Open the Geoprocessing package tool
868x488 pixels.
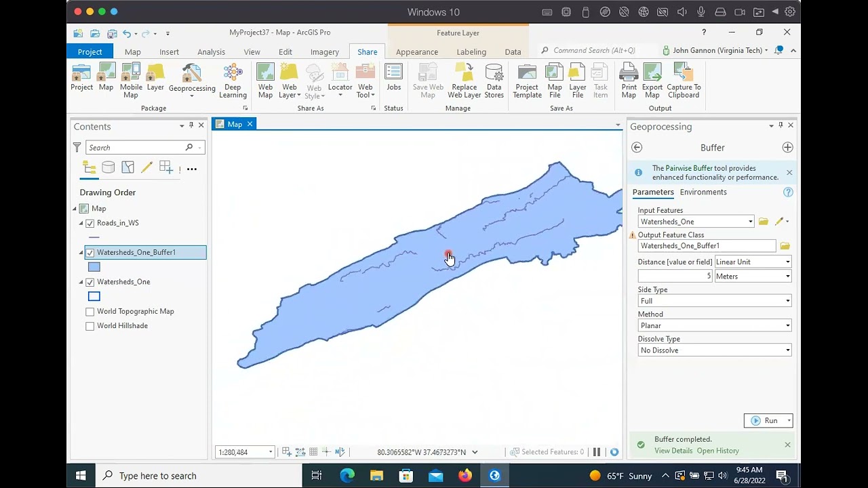coord(192,81)
